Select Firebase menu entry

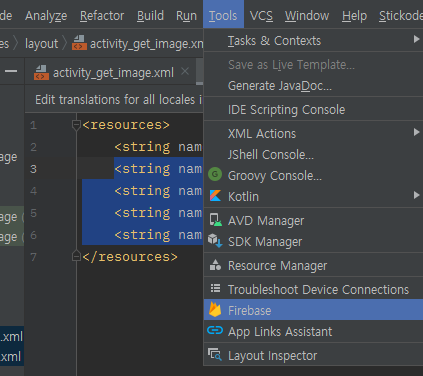pos(313,310)
